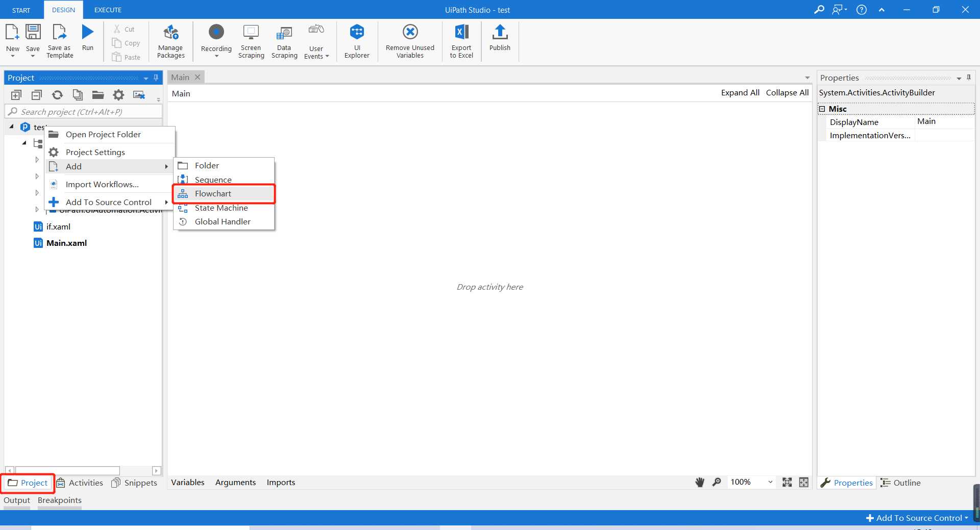Screen dimensions: 980x530
Task: Select the pan hand tool
Action: (700, 483)
